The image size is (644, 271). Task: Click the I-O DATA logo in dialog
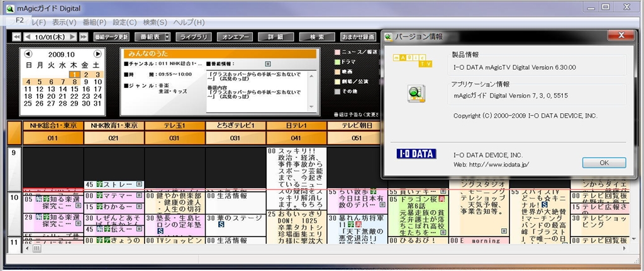click(x=416, y=154)
